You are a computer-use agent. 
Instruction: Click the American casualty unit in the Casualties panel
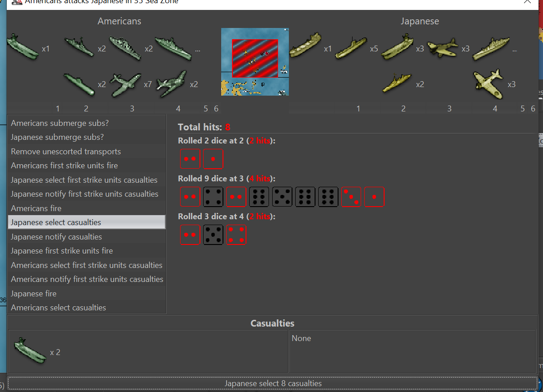[x=30, y=351]
